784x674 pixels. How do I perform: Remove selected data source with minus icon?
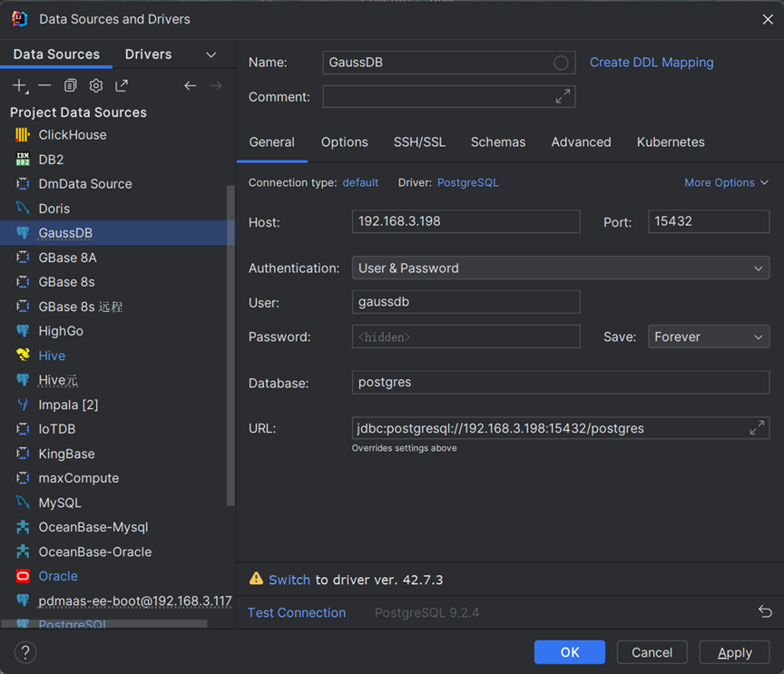pyautogui.click(x=44, y=85)
